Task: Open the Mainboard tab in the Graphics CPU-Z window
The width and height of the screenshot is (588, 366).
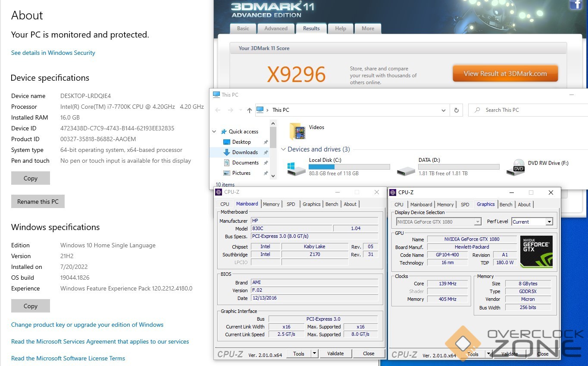Action: point(421,205)
